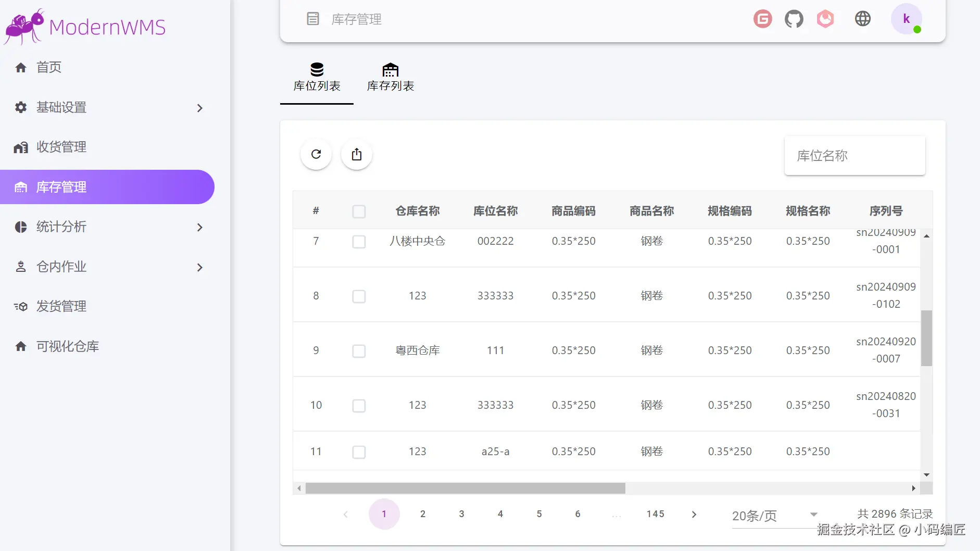980x551 pixels.
Task: Click the 收货管理 warehouse icon
Action: point(21,147)
